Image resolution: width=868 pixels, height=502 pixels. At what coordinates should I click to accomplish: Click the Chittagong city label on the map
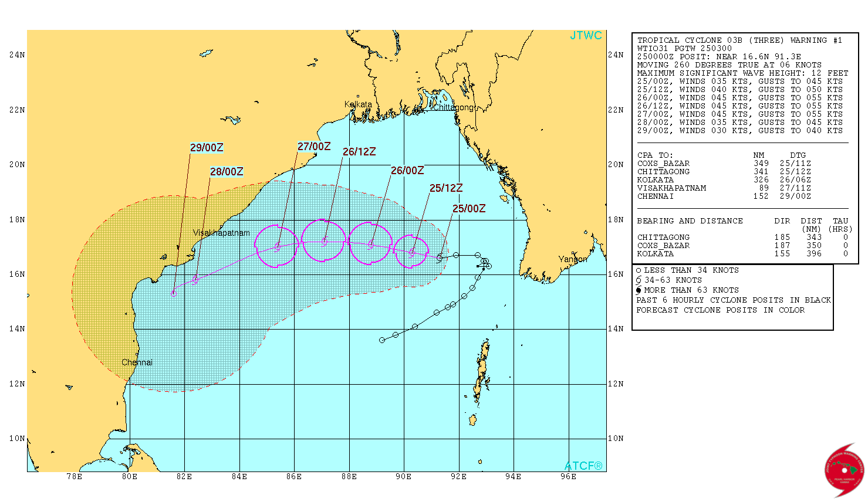point(453,107)
